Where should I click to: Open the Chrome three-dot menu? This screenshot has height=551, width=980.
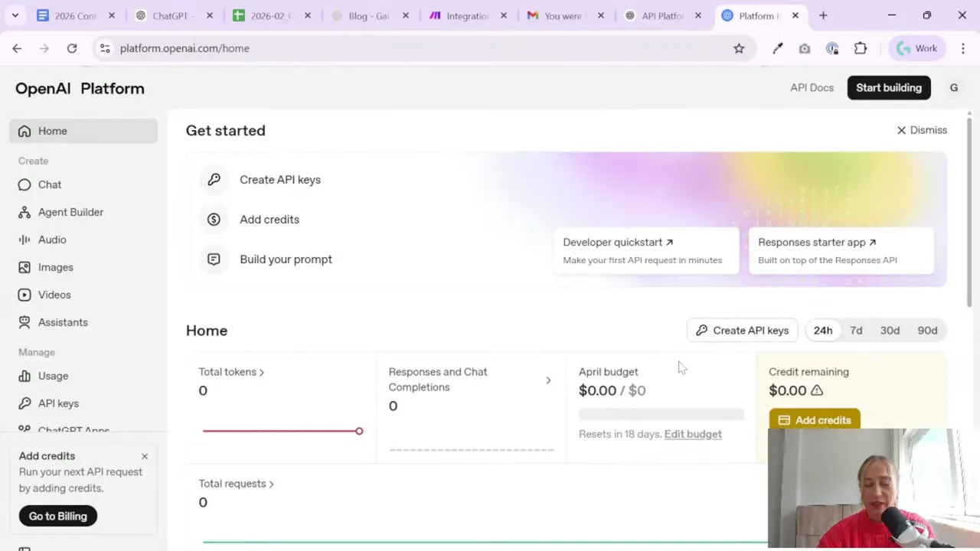(963, 48)
